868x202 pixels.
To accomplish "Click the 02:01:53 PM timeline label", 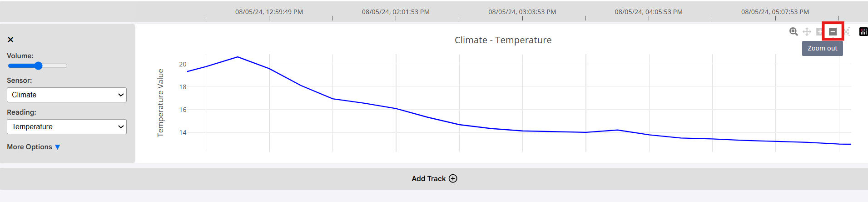I will point(396,12).
